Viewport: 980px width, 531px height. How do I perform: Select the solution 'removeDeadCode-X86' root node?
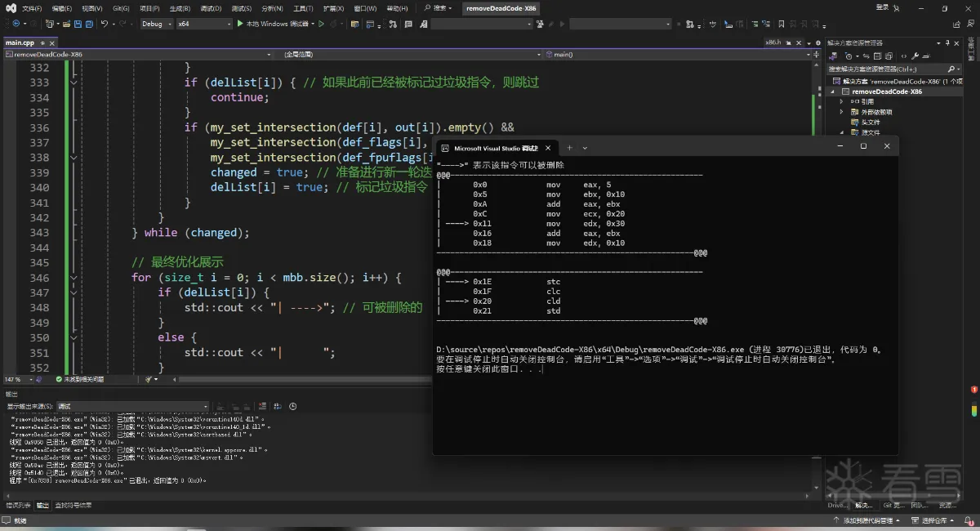point(896,82)
